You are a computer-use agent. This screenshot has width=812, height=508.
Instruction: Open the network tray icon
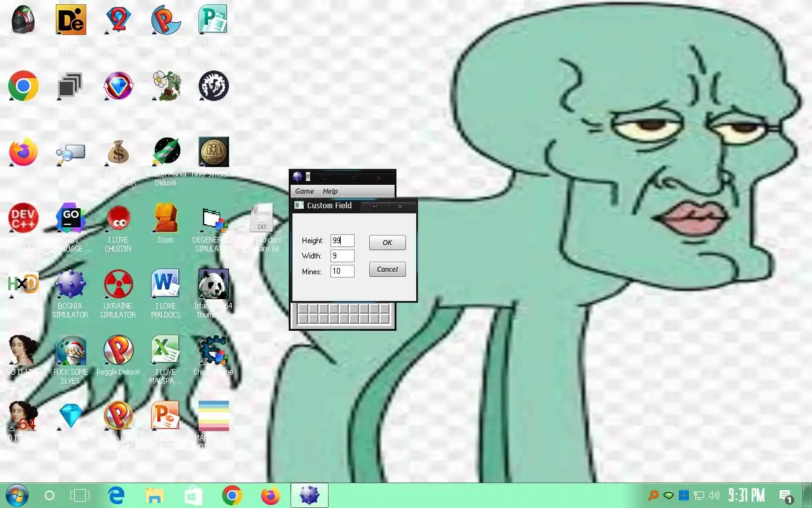click(699, 495)
